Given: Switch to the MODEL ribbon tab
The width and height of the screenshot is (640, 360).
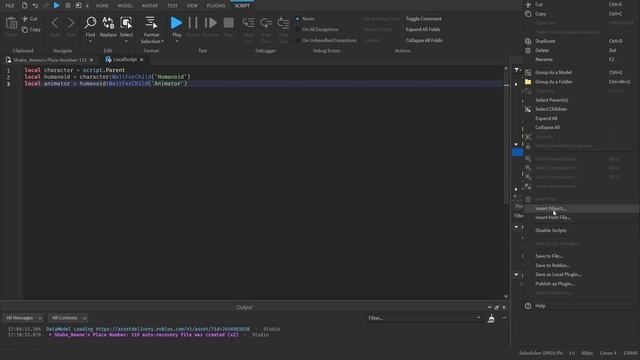Looking at the screenshot, I should 125,6.
